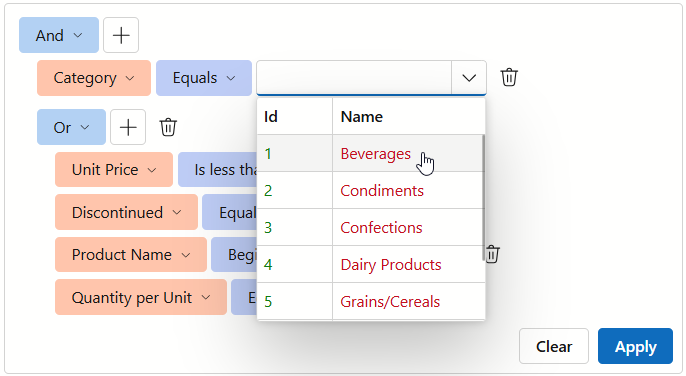Add a rule to the And group
This screenshot has height=376, width=686.
121,35
